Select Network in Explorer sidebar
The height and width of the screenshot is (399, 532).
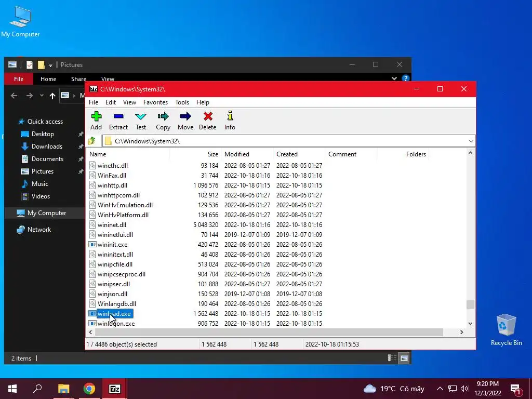39,230
